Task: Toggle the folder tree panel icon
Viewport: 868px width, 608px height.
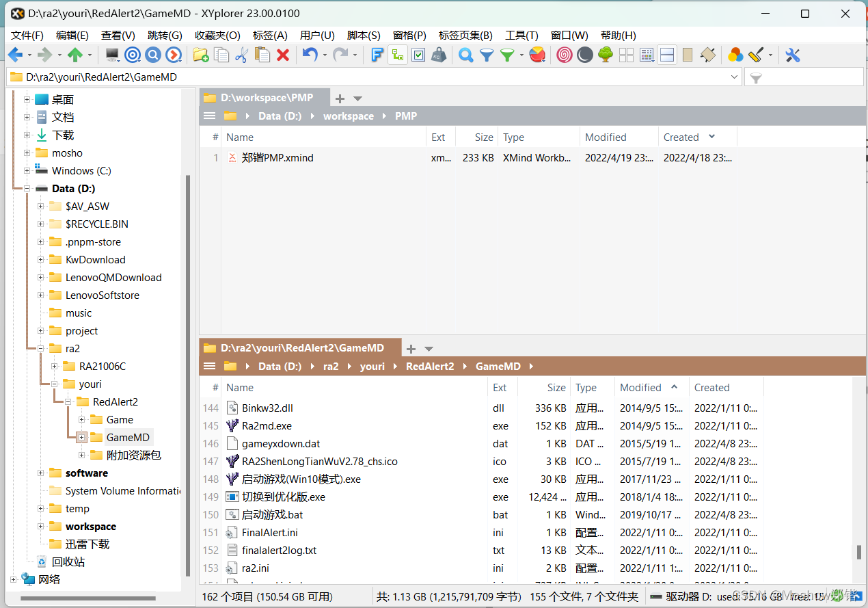Action: (x=398, y=55)
